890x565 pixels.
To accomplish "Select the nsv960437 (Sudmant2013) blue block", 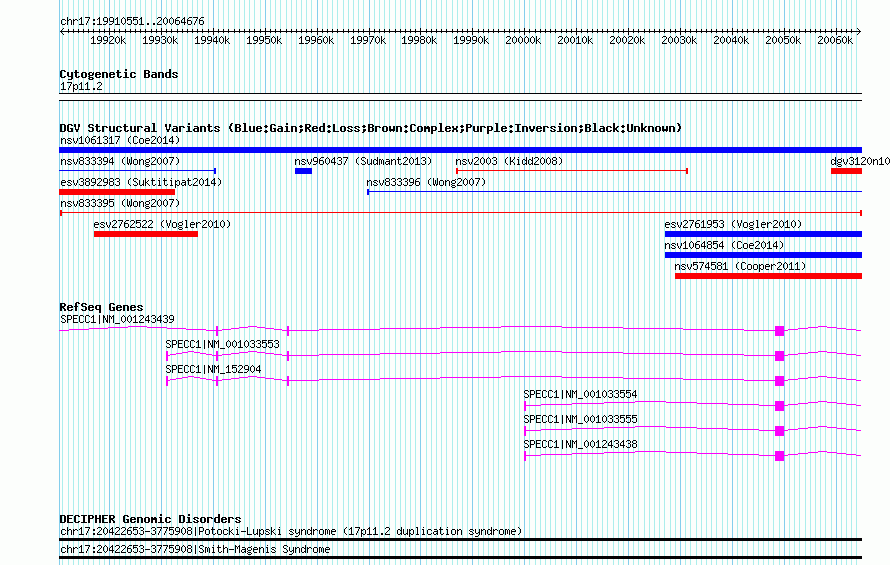I will click(303, 171).
